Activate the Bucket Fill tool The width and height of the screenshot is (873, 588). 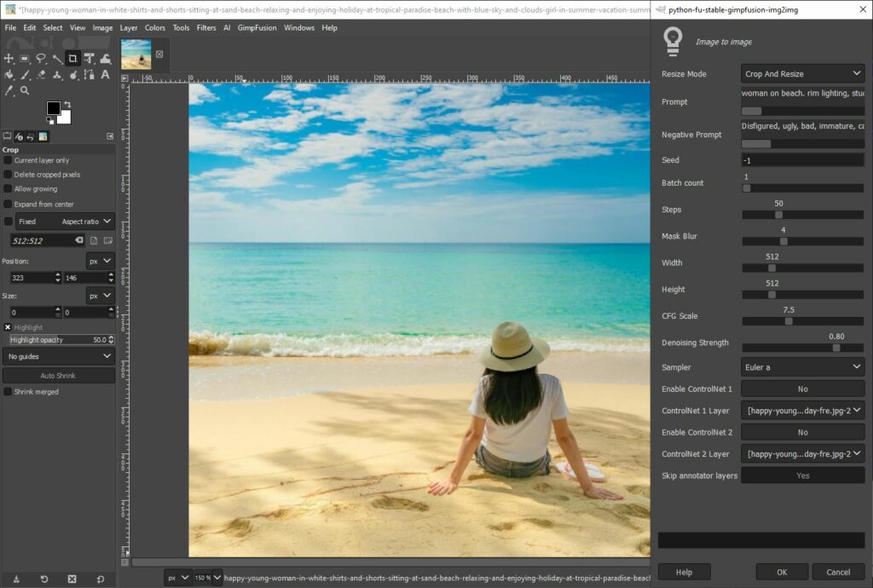tap(9, 75)
